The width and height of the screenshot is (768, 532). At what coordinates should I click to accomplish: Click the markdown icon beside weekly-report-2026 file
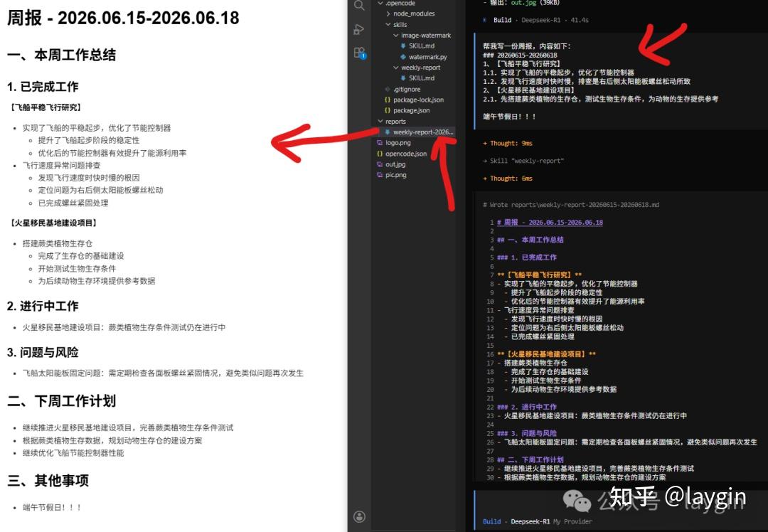388,132
